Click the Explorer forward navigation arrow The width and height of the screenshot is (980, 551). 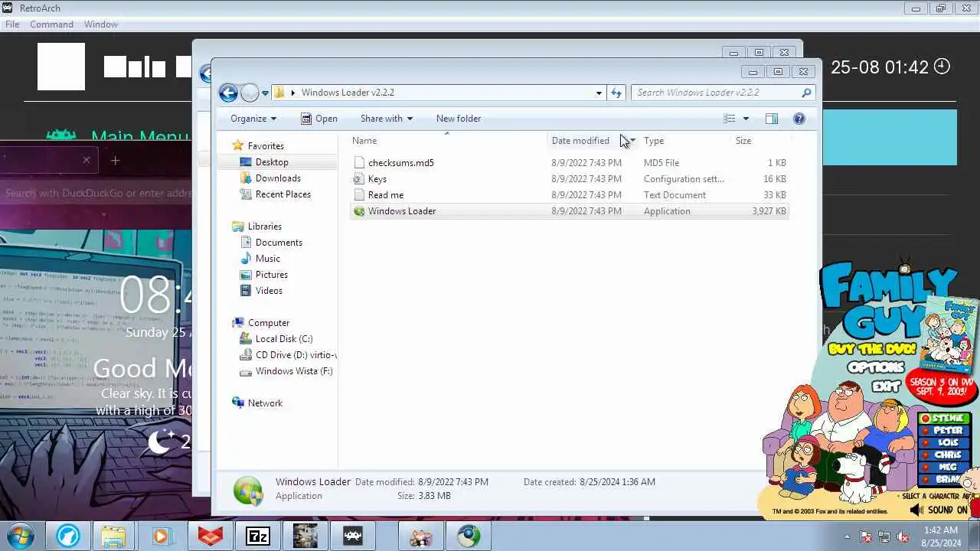pyautogui.click(x=250, y=93)
